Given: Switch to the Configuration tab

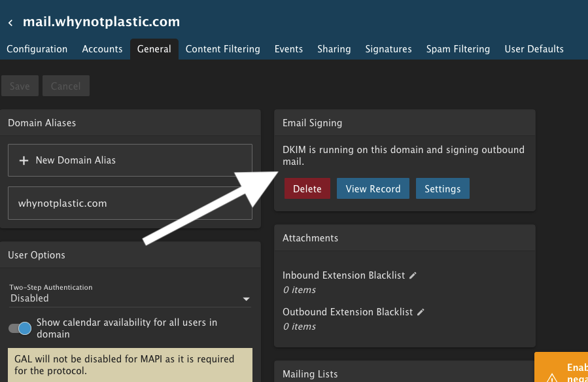Looking at the screenshot, I should [37, 49].
